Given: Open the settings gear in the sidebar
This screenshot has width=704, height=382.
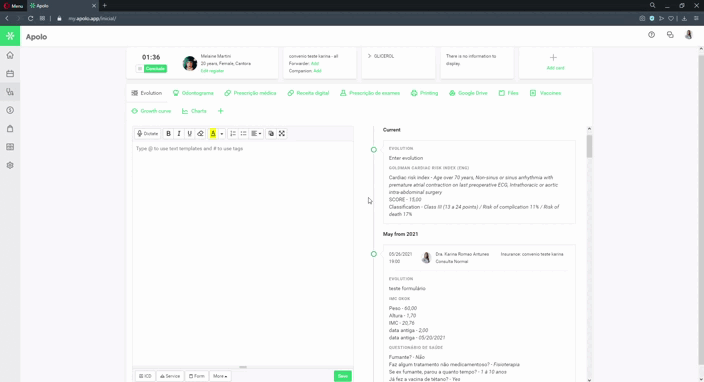Looking at the screenshot, I should coord(10,165).
